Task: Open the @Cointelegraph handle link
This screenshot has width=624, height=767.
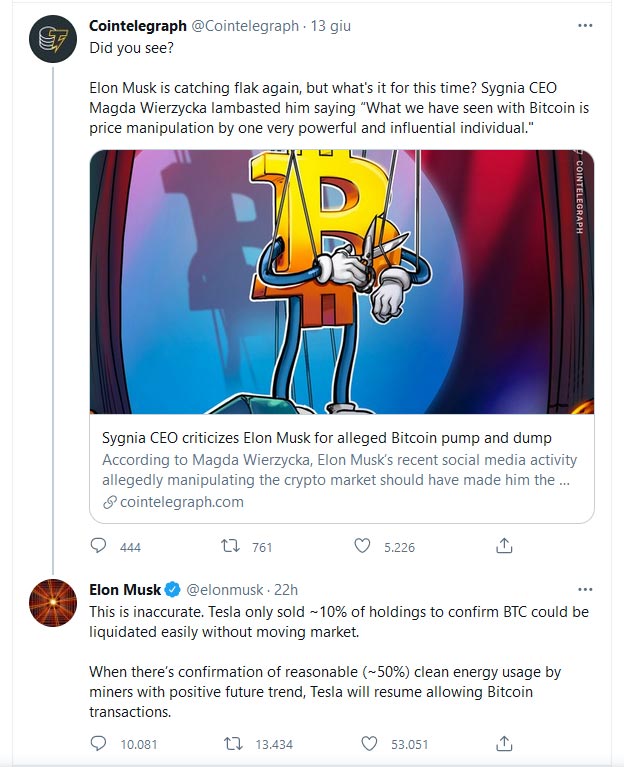Action: click(244, 25)
